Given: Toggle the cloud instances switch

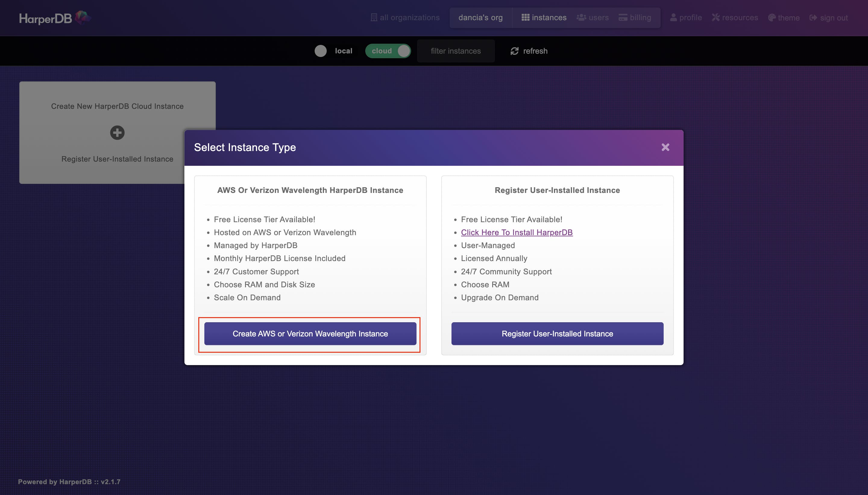Looking at the screenshot, I should (x=388, y=51).
